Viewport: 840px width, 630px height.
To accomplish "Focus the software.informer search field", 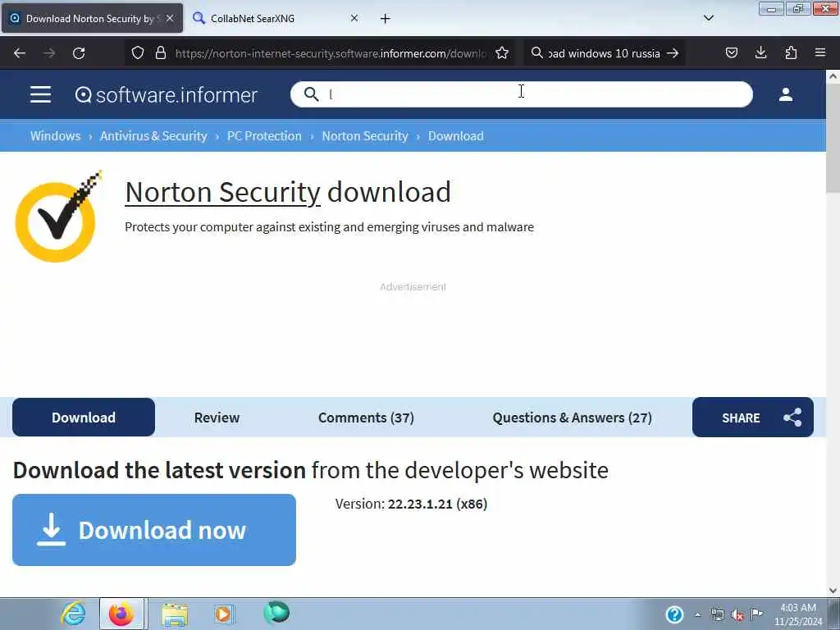I will click(x=521, y=94).
